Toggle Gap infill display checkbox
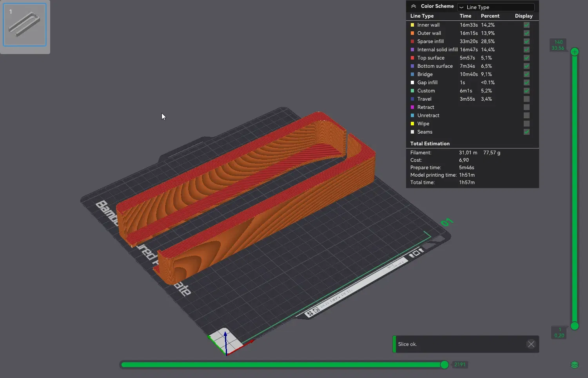This screenshot has width=588, height=378. click(x=526, y=82)
